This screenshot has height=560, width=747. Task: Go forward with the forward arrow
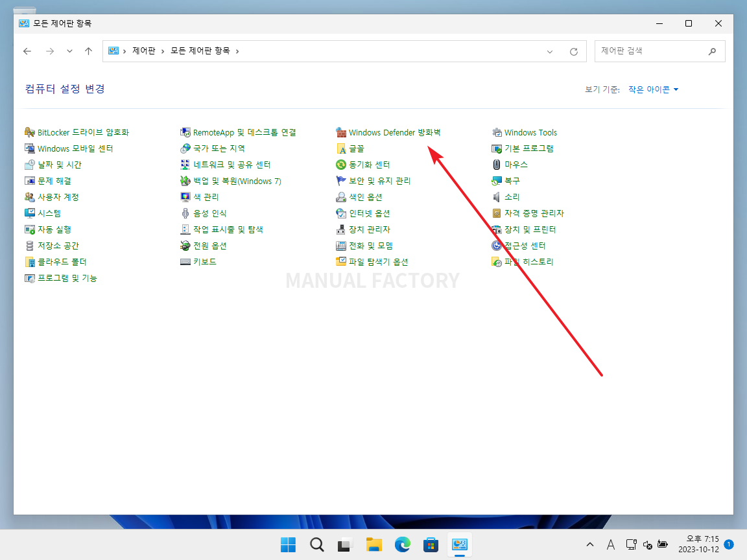click(x=49, y=51)
